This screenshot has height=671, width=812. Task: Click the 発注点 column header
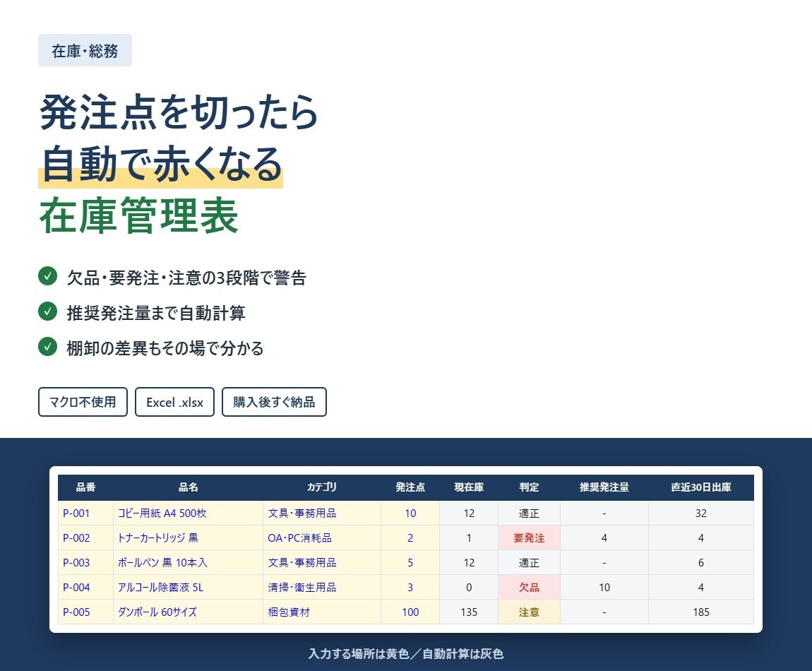click(x=410, y=487)
